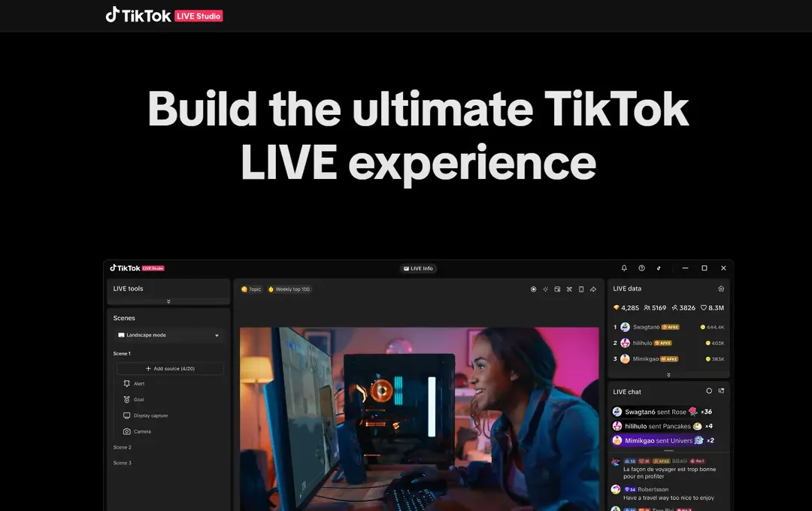Click the heart likes icon next to 8.3M
The height and width of the screenshot is (511, 812).
(x=704, y=307)
